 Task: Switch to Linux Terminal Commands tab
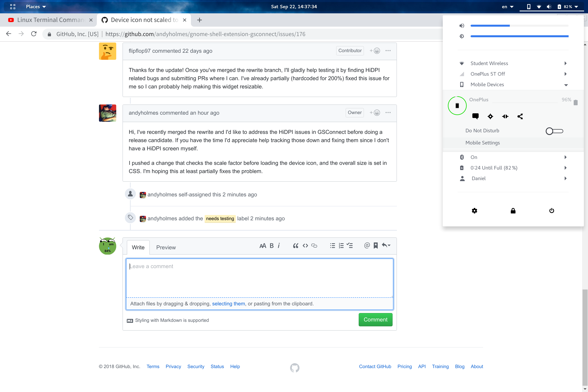click(x=48, y=20)
